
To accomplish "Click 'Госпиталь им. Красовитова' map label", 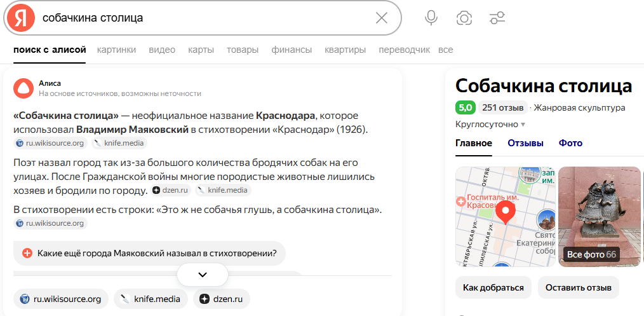I will pyautogui.click(x=488, y=202).
